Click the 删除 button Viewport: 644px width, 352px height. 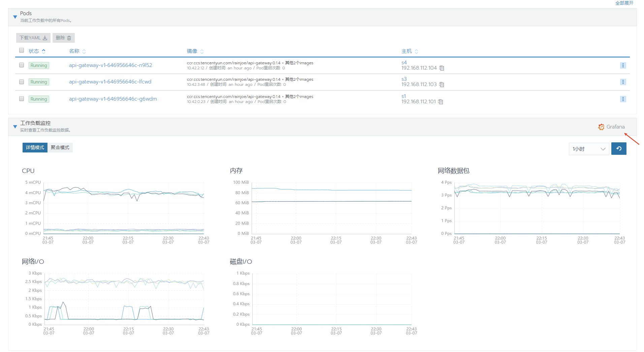63,38
